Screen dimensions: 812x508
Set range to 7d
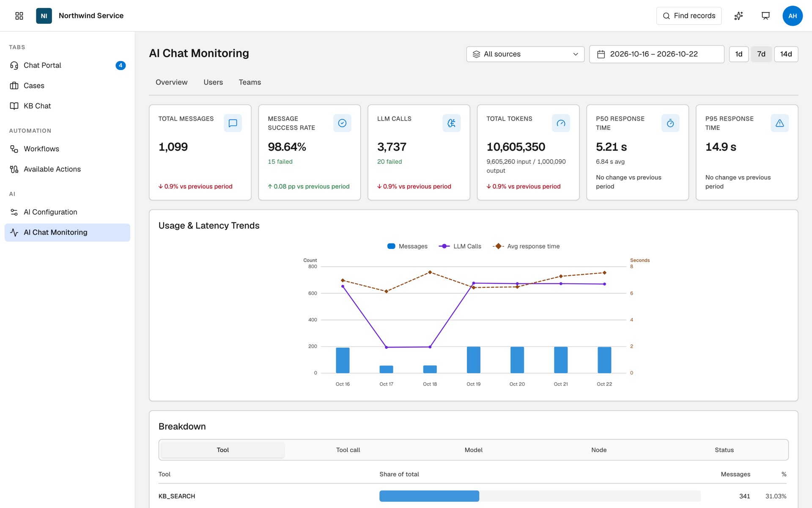(761, 54)
